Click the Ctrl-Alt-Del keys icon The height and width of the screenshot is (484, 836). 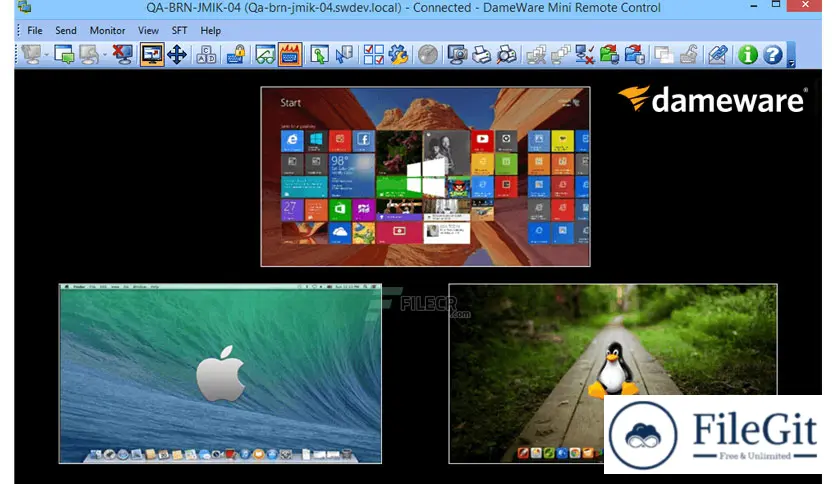click(x=206, y=54)
